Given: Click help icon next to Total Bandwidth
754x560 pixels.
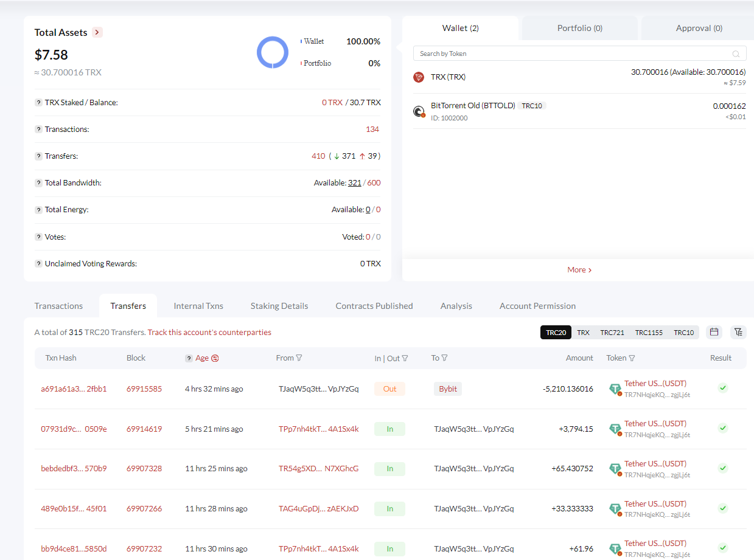Looking at the screenshot, I should coord(38,183).
